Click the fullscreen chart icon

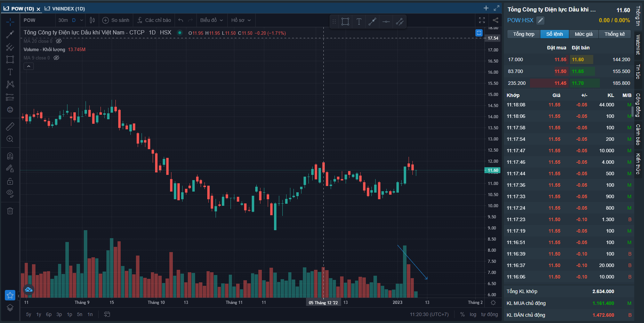click(482, 20)
